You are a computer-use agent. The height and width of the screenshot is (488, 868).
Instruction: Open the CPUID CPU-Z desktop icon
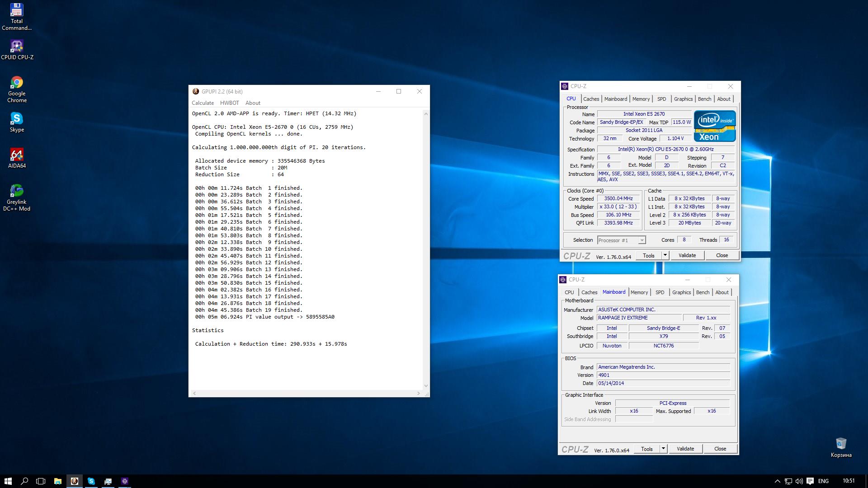click(x=17, y=50)
